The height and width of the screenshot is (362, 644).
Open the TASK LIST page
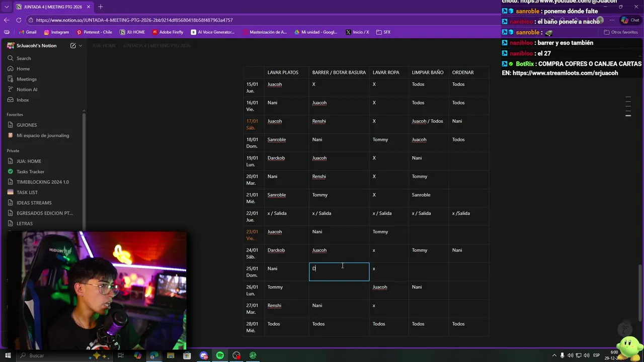point(44,193)
